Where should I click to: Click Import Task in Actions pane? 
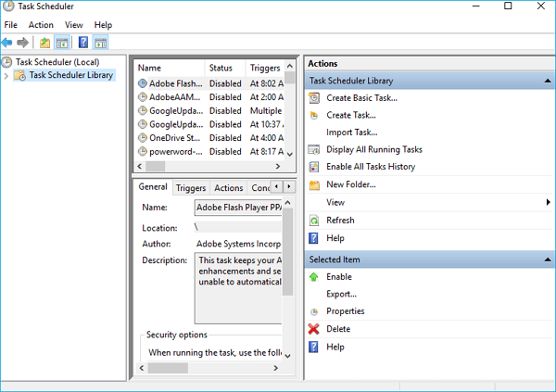point(351,133)
